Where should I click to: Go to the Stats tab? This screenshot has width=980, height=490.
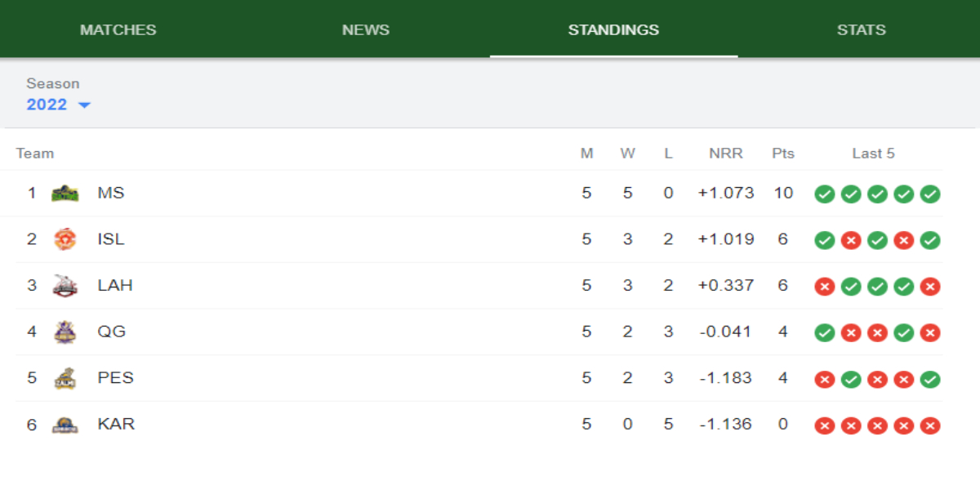pos(861,30)
